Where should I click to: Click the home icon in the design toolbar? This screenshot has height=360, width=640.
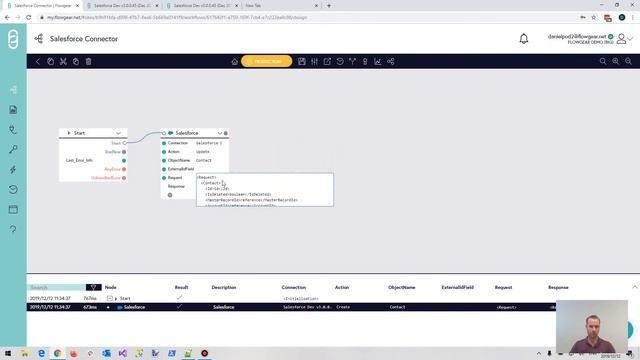pos(234,62)
